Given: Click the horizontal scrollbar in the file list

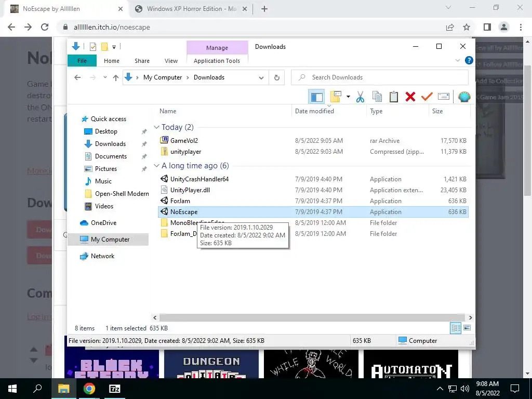Looking at the screenshot, I should [312, 317].
